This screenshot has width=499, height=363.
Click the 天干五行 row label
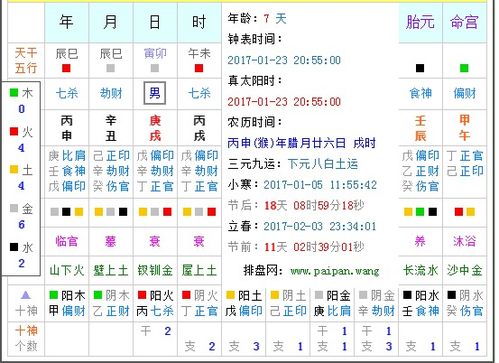(26, 60)
